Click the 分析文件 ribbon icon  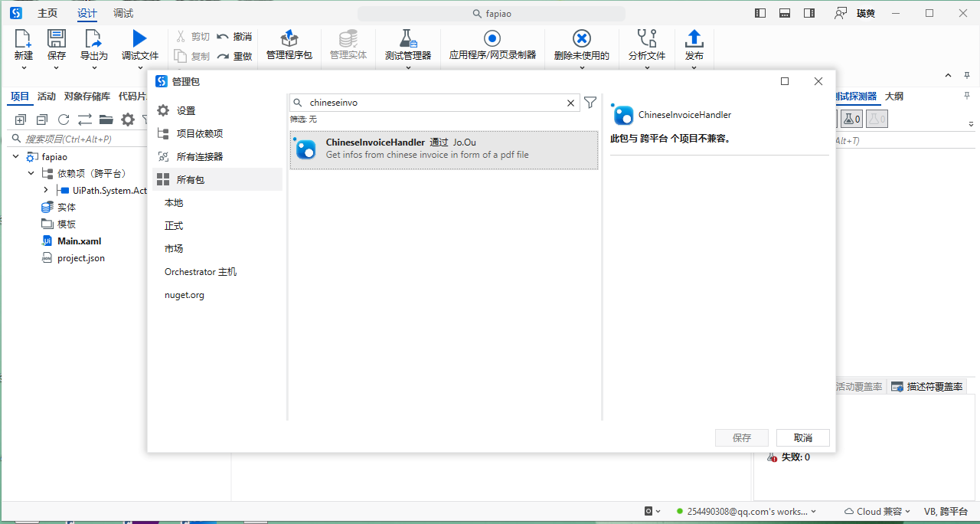(x=647, y=38)
